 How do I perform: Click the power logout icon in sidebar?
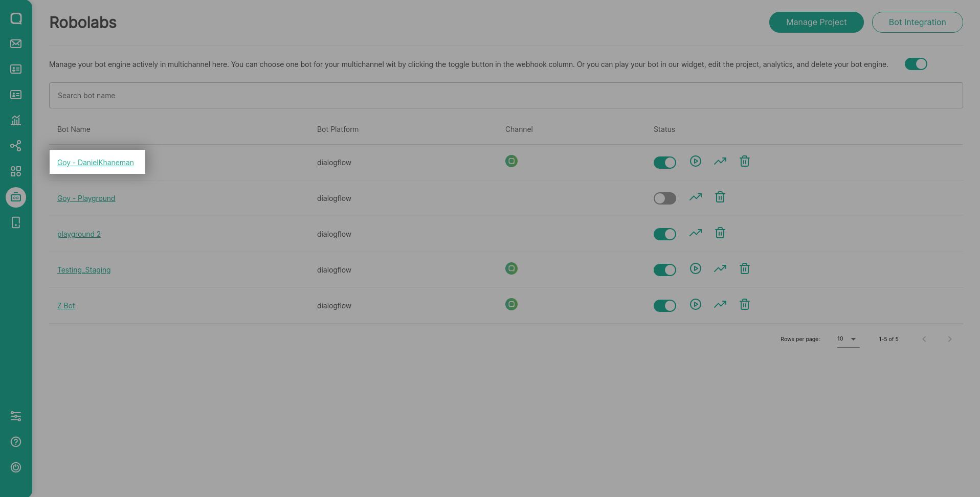click(x=16, y=467)
